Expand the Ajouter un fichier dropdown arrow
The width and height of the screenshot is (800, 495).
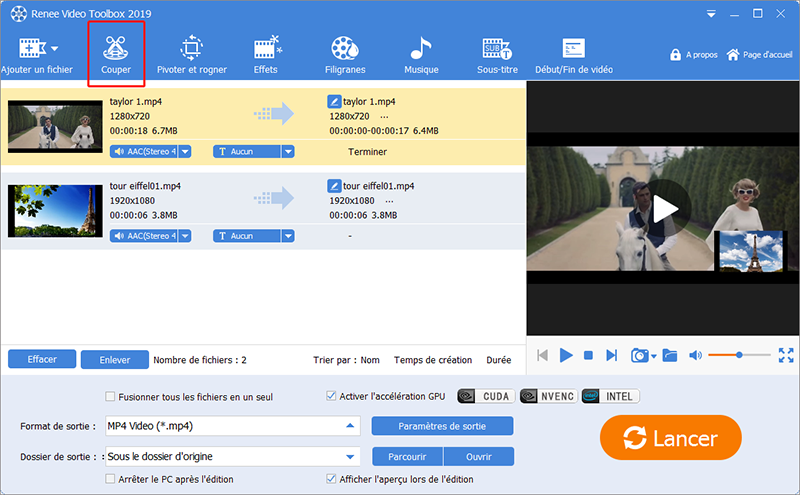55,48
